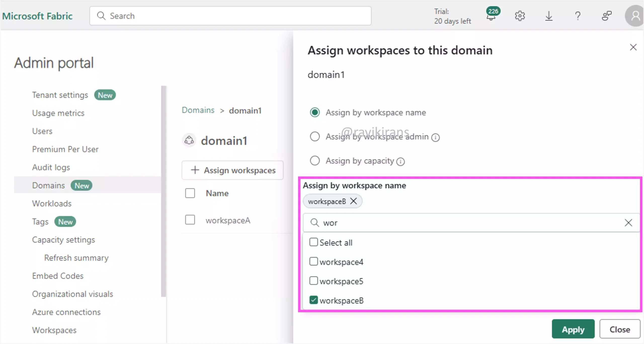Focus the top Search box
The height and width of the screenshot is (344, 644).
[230, 16]
